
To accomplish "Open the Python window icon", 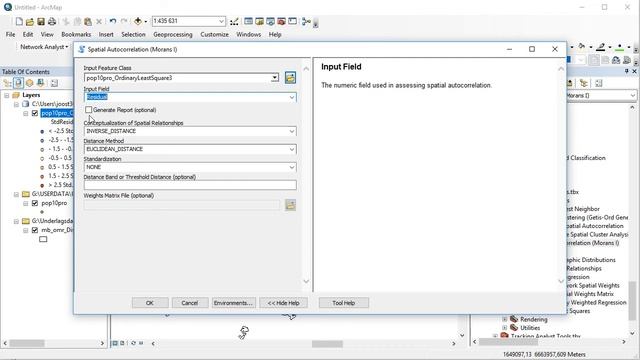I will pos(292,21).
